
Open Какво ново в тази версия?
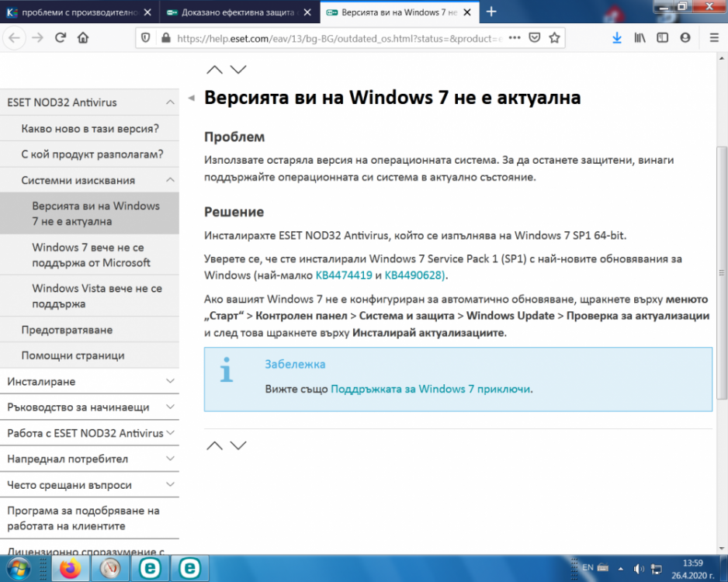click(89, 129)
